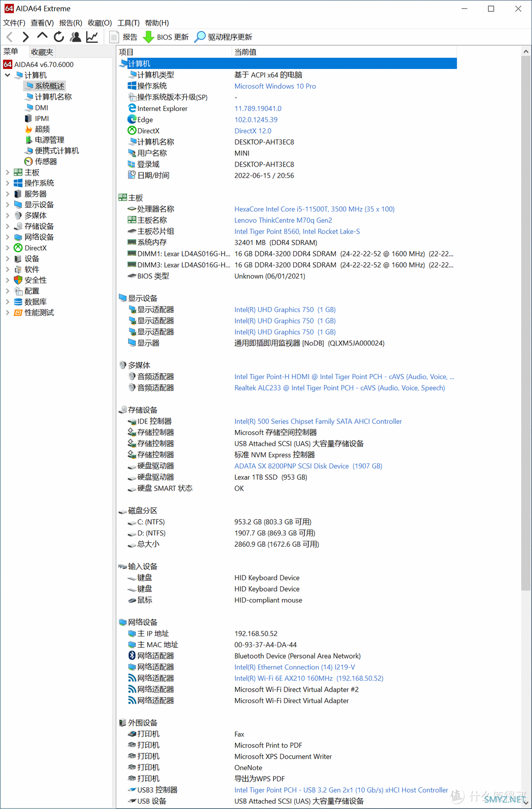Open the 文件(F) menu
This screenshot has height=809, width=532.
pos(14,23)
